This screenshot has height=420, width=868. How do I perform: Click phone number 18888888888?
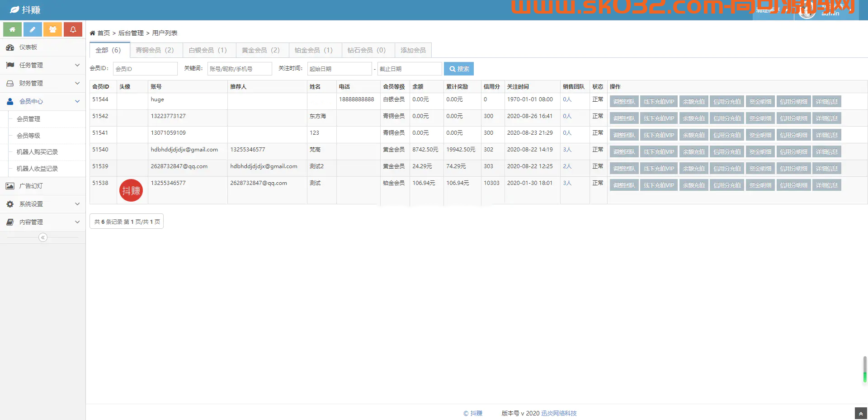356,99
